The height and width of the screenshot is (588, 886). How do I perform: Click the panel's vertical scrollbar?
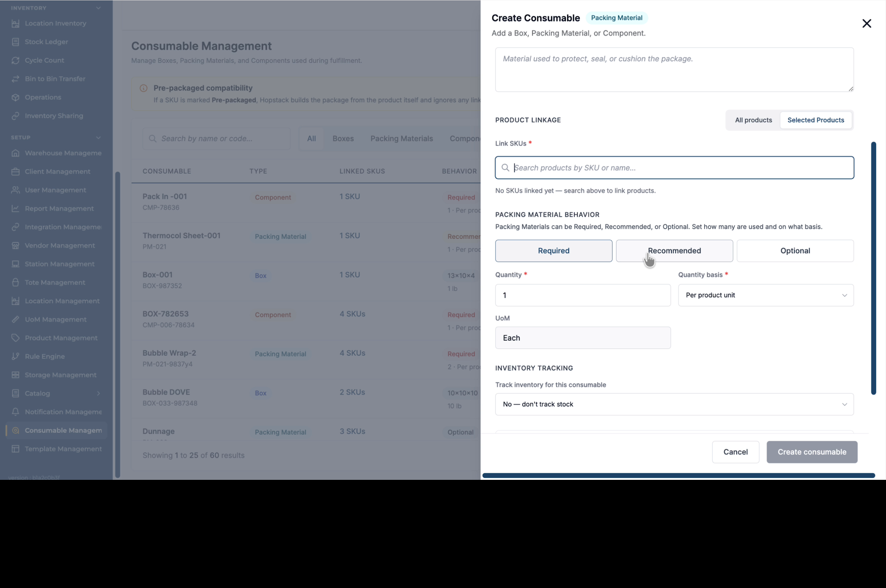(873, 268)
